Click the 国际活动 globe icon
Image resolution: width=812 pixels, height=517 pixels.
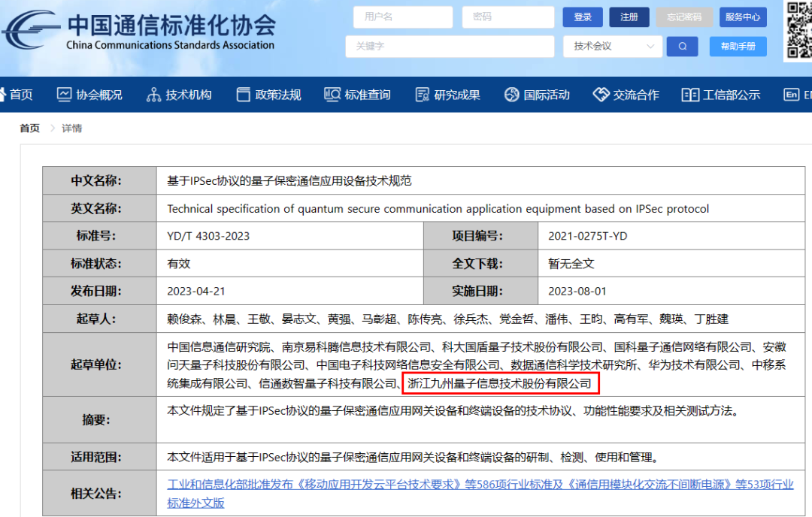(x=511, y=95)
